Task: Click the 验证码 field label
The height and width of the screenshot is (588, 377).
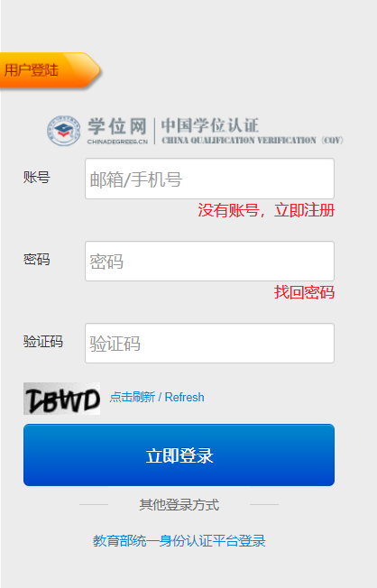Action: (43, 341)
